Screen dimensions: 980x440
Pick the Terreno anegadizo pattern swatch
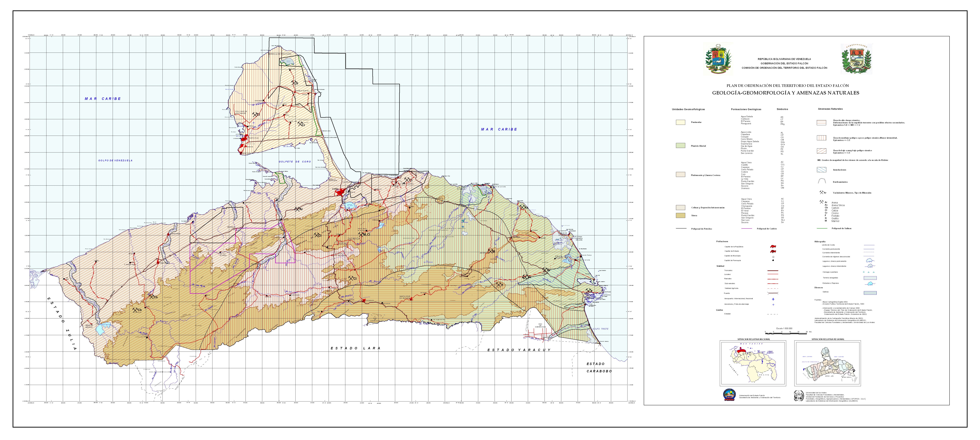tap(870, 278)
